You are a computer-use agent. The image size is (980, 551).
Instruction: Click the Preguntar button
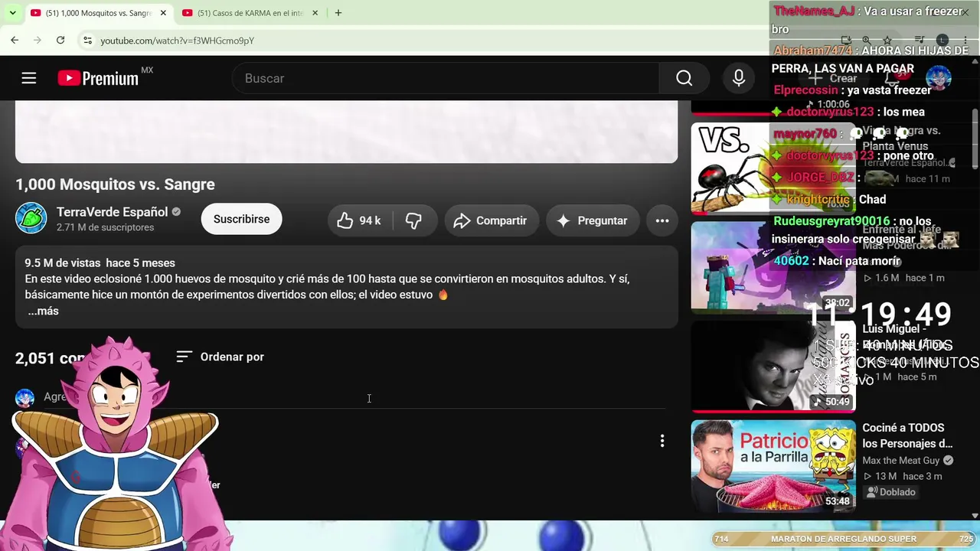tap(592, 220)
